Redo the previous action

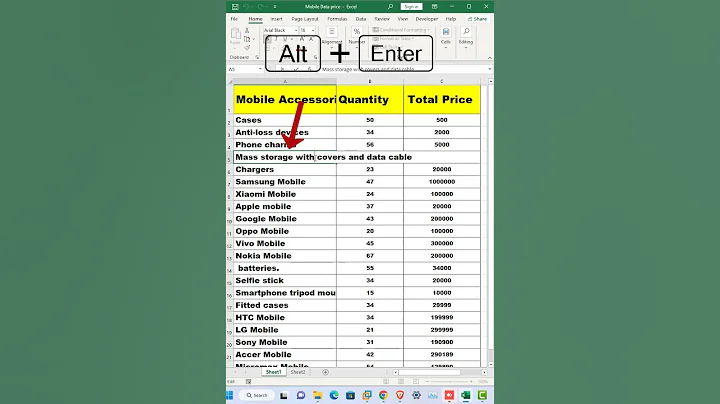coord(260,7)
